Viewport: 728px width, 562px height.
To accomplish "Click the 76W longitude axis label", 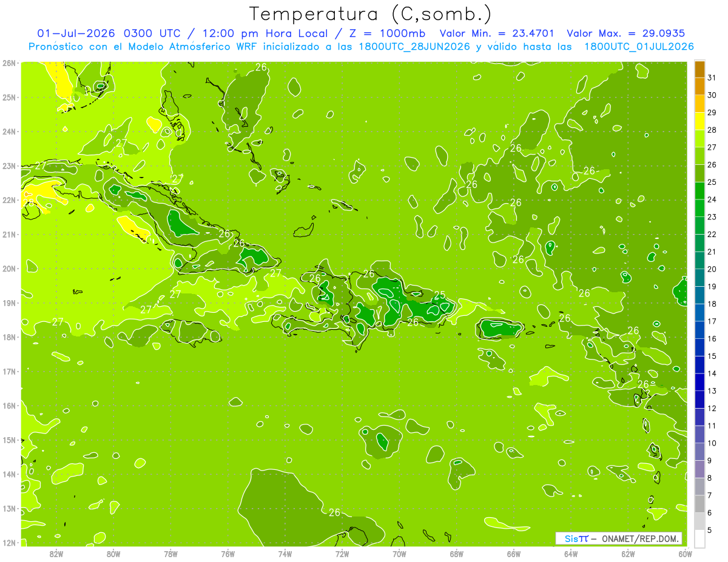I will [x=228, y=554].
